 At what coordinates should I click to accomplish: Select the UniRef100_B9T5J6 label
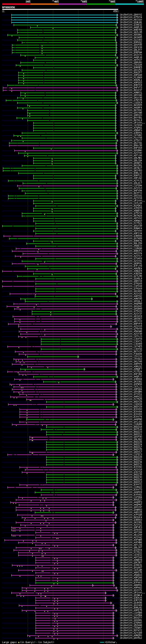(131, 429)
